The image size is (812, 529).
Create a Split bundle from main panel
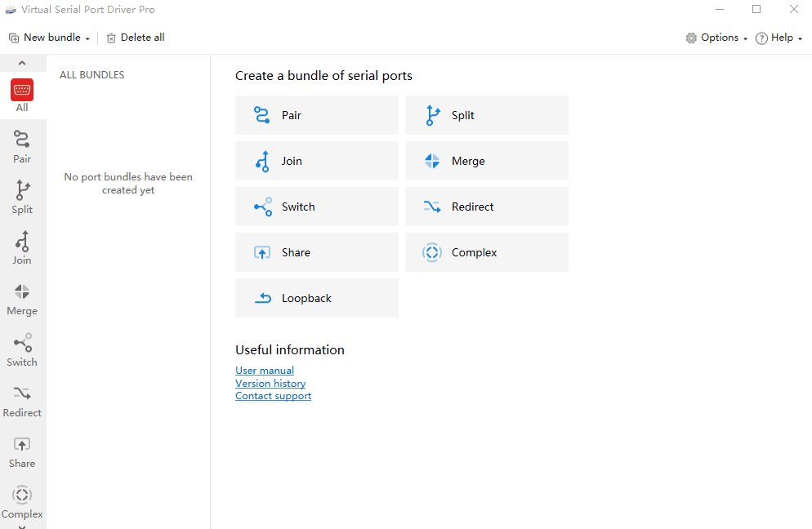coord(487,115)
